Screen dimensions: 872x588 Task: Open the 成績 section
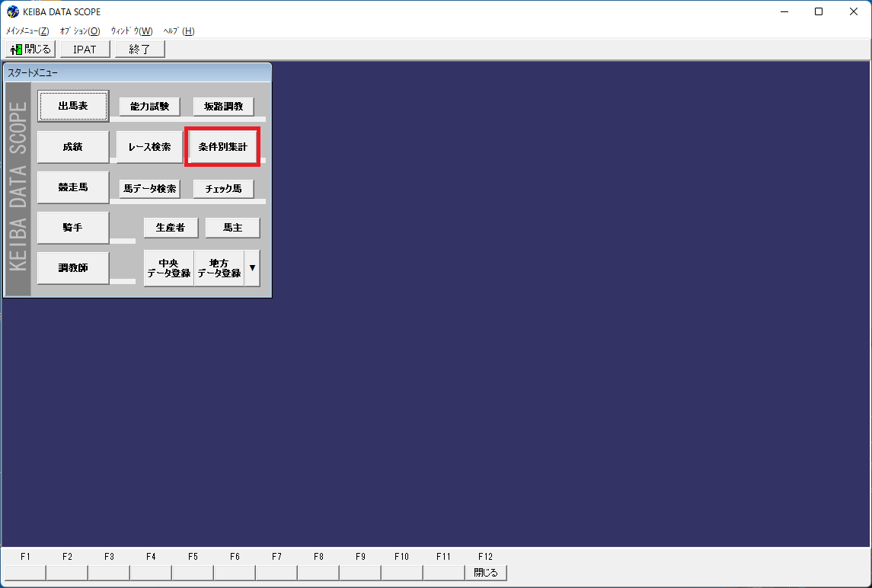[x=73, y=147]
